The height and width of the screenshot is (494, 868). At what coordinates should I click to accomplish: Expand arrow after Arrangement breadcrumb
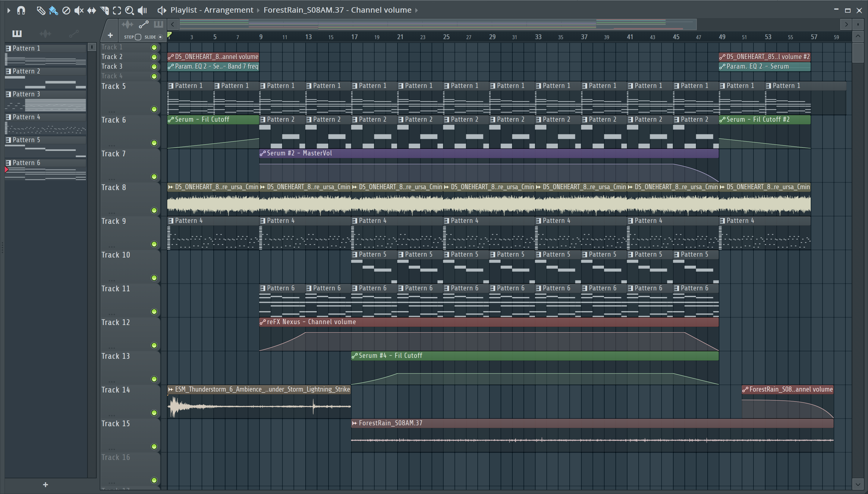258,11
